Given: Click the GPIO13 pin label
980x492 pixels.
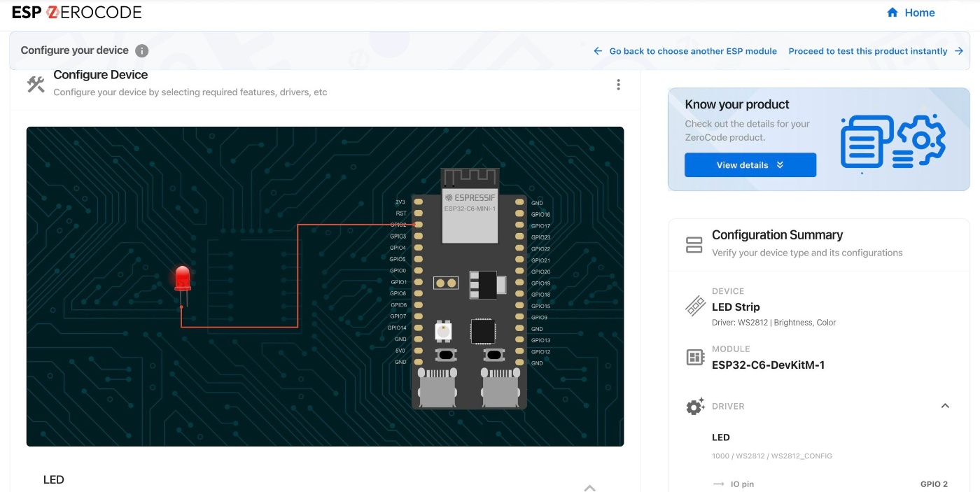Looking at the screenshot, I should click(x=540, y=340).
